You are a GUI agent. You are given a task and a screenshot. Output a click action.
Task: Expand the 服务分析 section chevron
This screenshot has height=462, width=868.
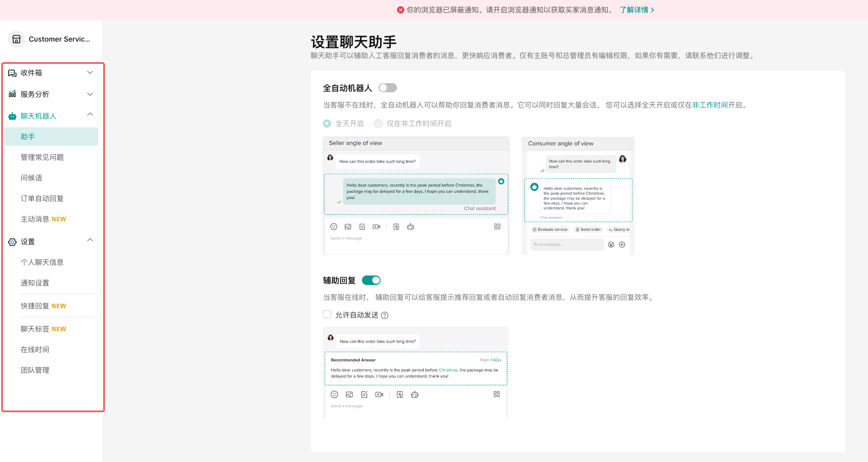(x=90, y=94)
